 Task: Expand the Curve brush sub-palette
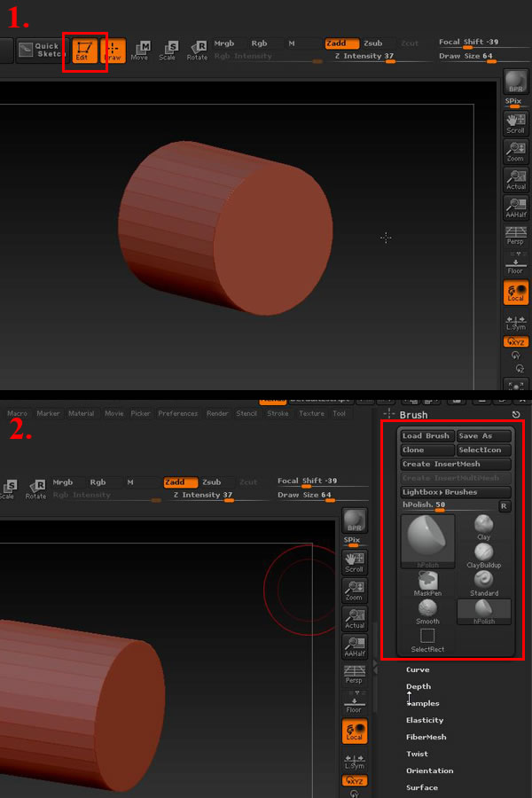click(418, 669)
